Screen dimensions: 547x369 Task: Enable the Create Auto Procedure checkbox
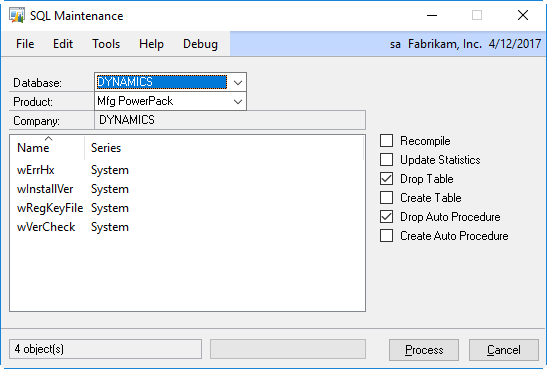click(386, 236)
